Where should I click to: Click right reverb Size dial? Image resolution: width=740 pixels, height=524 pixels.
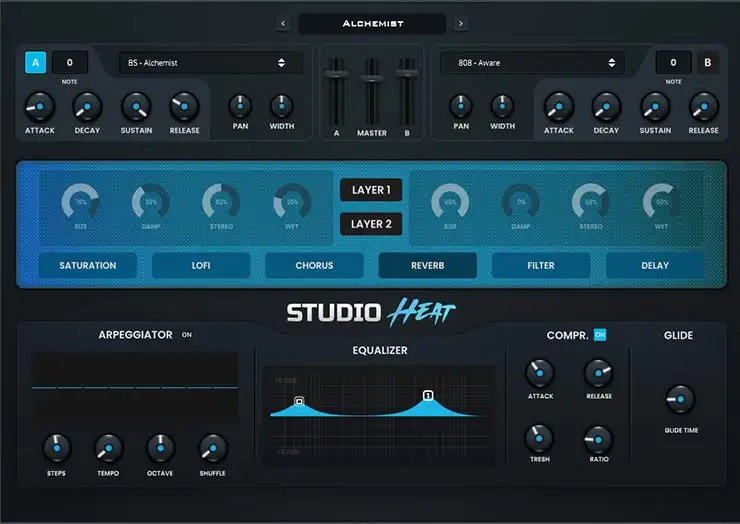click(x=450, y=202)
